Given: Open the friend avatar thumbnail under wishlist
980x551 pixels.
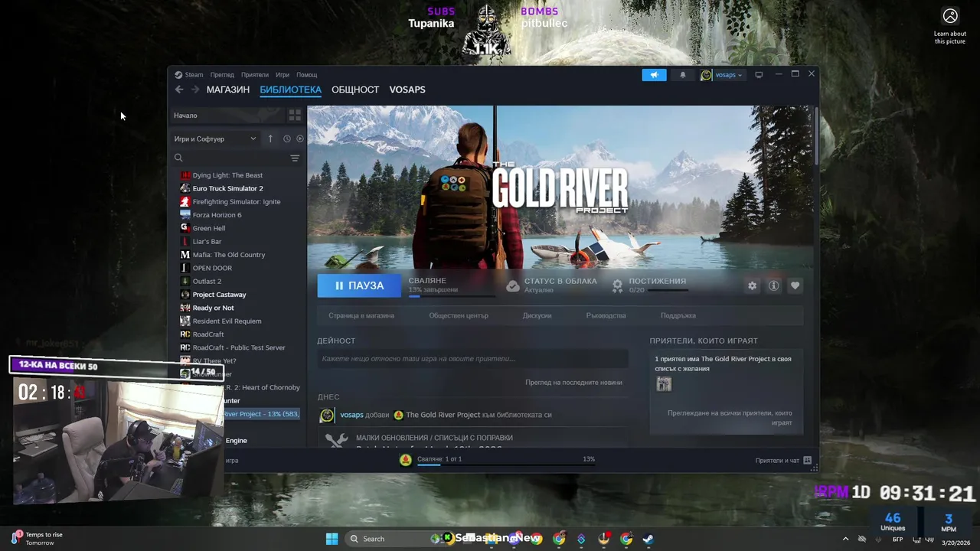Looking at the screenshot, I should pos(664,384).
